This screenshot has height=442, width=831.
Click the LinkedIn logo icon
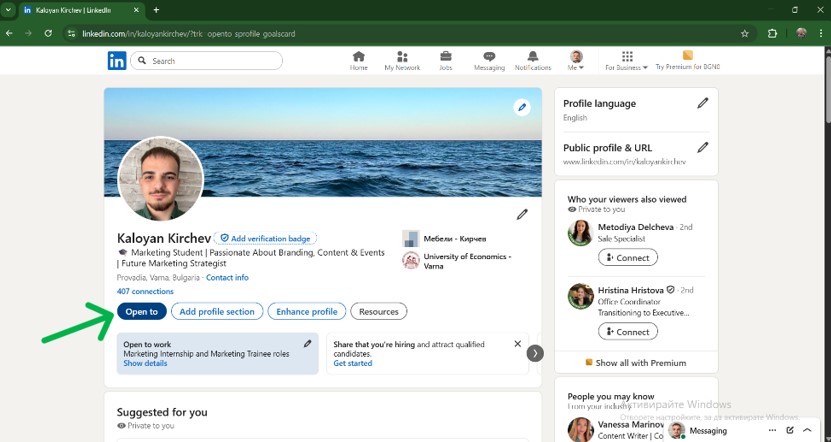tap(117, 61)
